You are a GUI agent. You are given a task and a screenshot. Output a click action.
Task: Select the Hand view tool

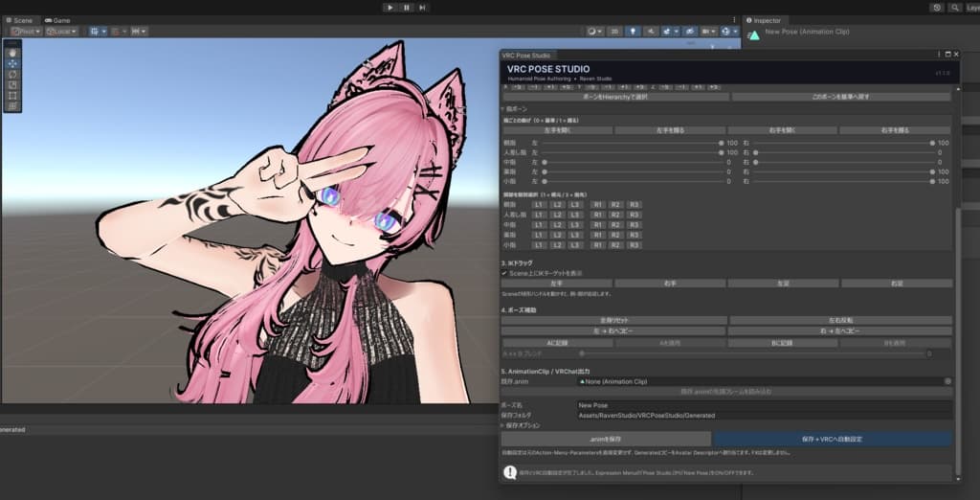(x=12, y=54)
